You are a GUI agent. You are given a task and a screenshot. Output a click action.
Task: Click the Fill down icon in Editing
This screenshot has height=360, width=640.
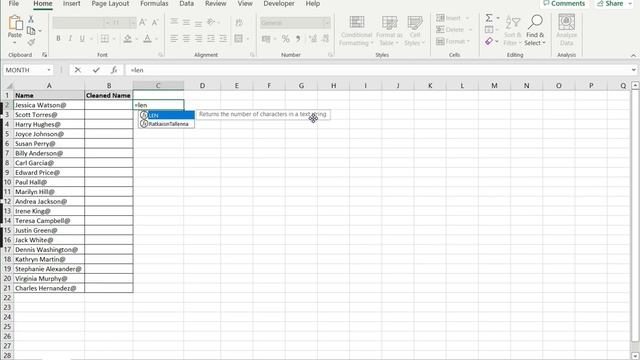[x=489, y=29]
